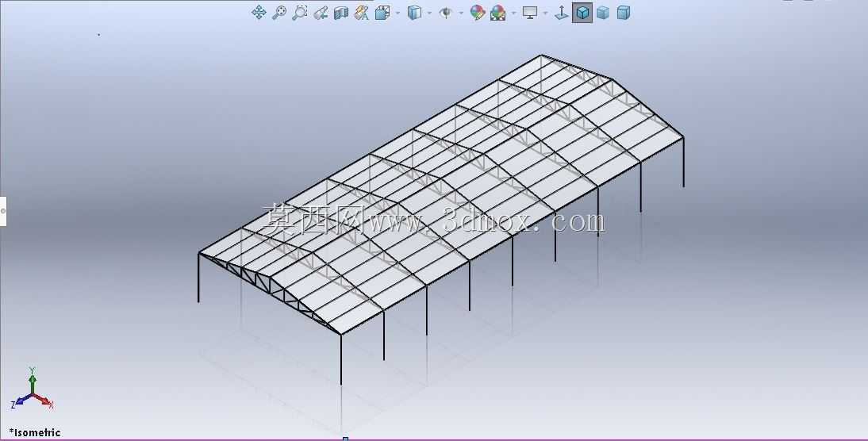Click the Zoom to Fit magnifier

279,12
